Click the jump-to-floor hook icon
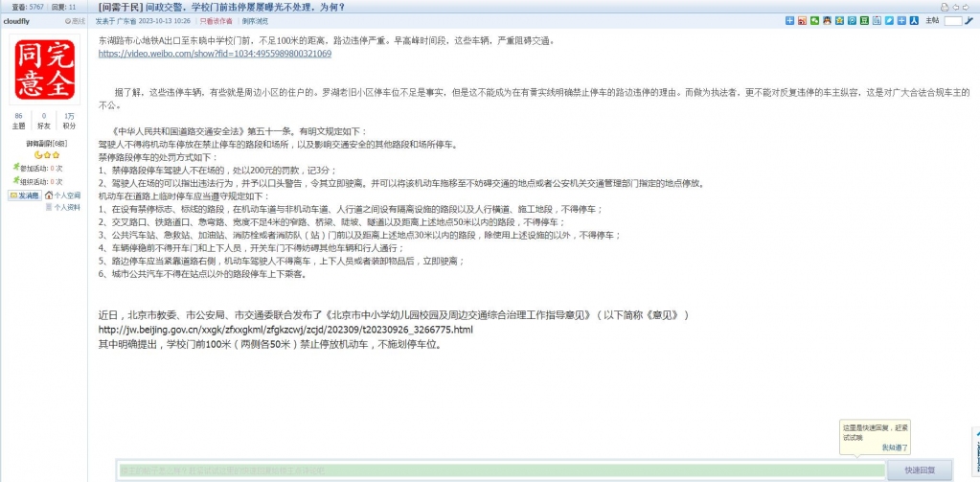Screen dimensions: 980x482 click(969, 20)
